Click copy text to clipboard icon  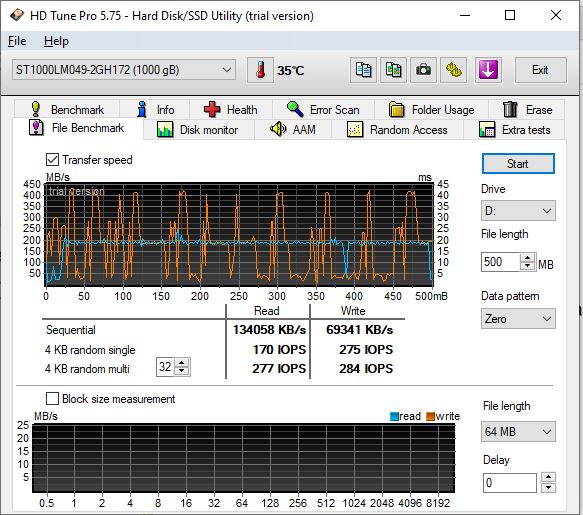point(363,70)
